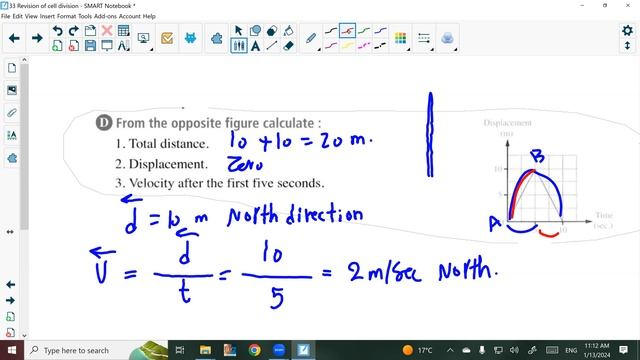Toggle the Pens tool set

pyautogui.click(x=239, y=46)
